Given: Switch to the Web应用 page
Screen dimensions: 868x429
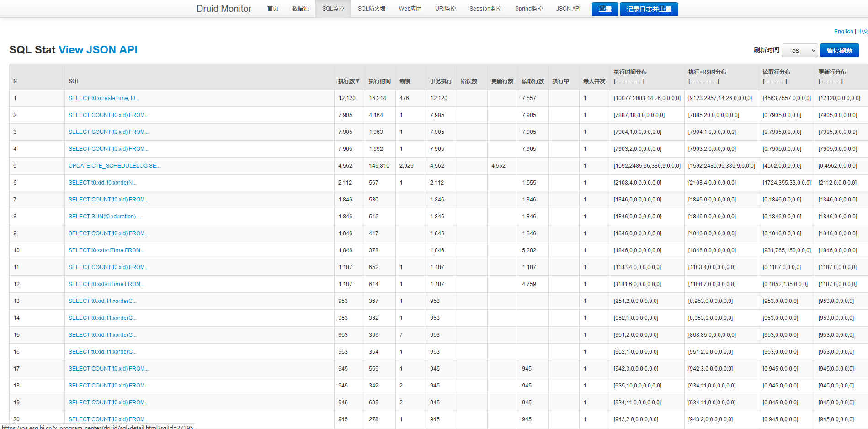Looking at the screenshot, I should point(410,9).
